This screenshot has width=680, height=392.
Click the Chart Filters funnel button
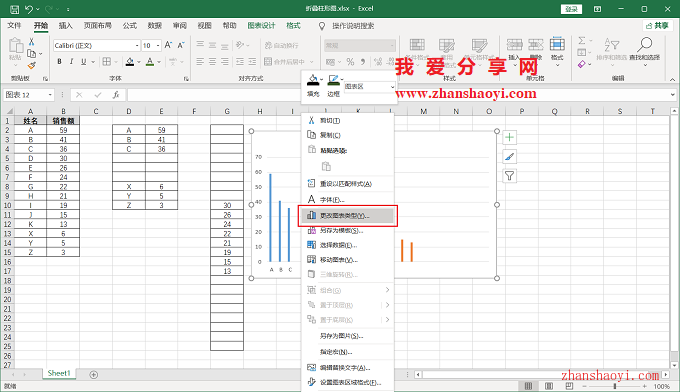pyautogui.click(x=510, y=176)
